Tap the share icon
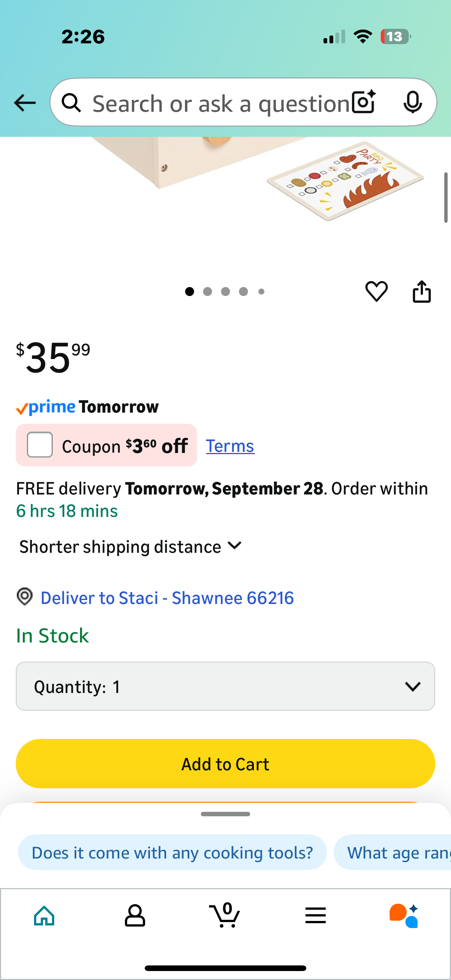 [x=422, y=292]
